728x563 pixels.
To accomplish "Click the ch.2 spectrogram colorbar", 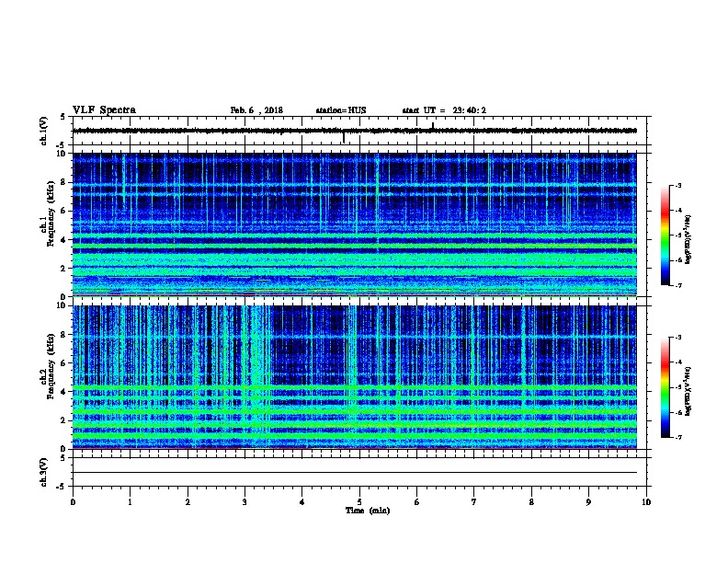I will [x=665, y=387].
